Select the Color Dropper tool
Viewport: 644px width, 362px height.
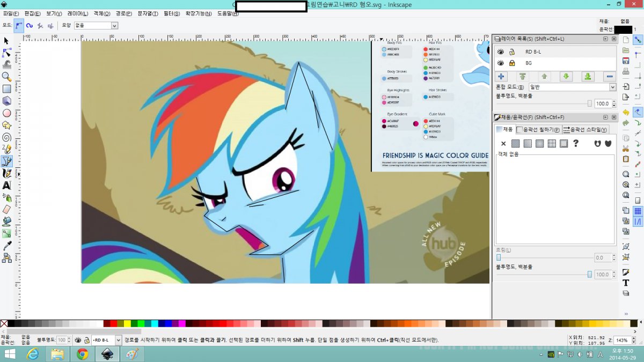6,246
